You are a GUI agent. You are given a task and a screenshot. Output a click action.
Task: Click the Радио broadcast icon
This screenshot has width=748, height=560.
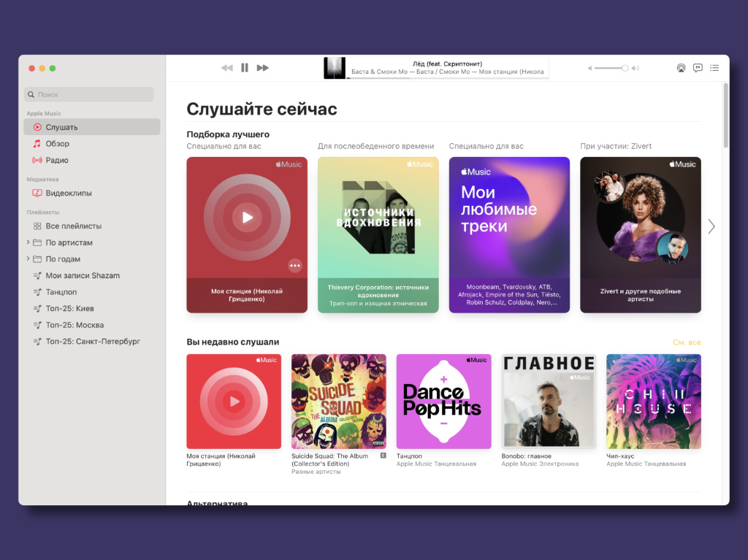(37, 161)
